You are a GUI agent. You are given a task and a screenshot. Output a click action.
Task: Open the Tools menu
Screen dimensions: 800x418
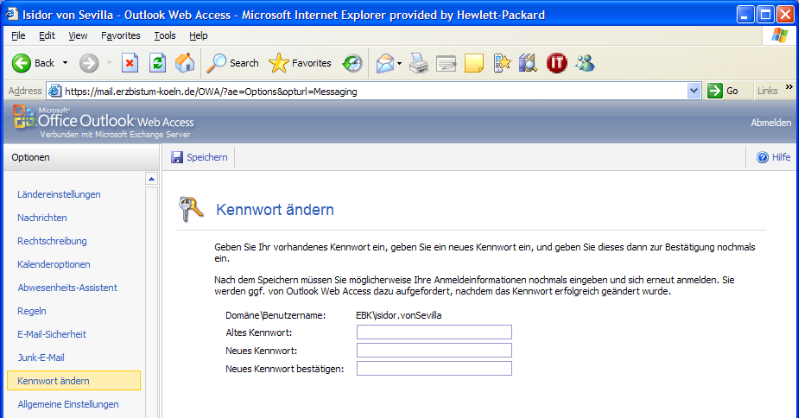(165, 36)
